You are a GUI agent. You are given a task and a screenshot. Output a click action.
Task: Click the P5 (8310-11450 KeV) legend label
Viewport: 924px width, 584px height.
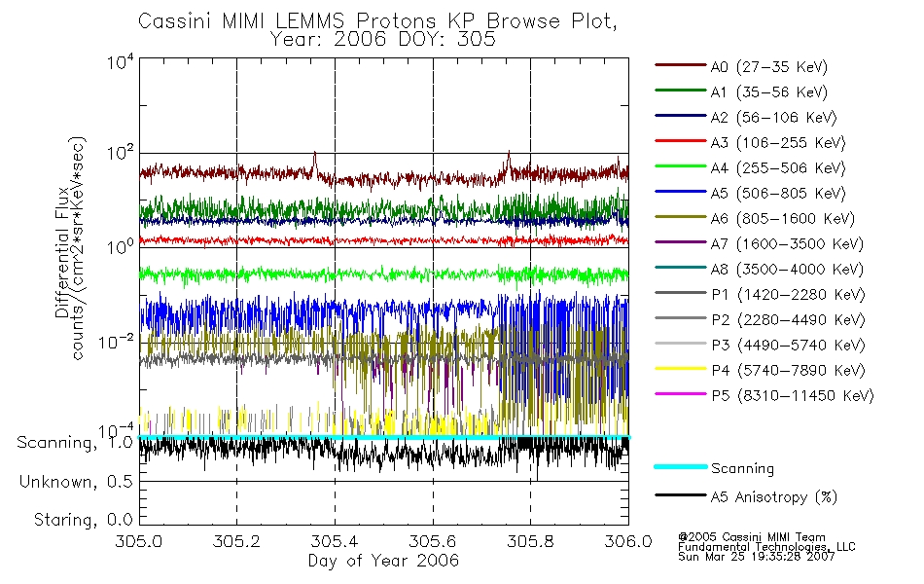click(x=793, y=396)
